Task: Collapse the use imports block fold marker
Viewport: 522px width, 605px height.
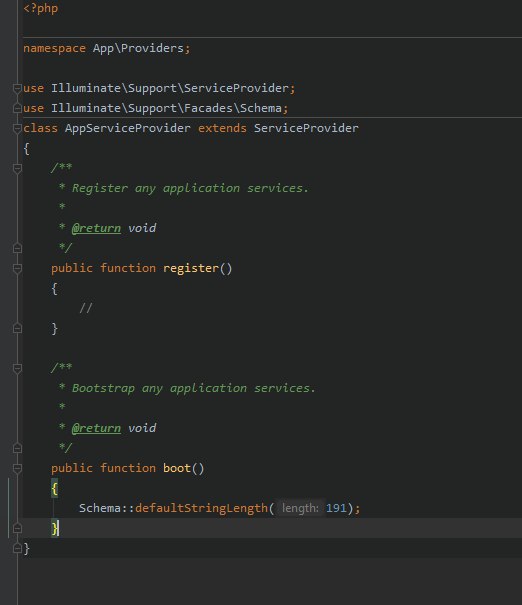Action: click(17, 88)
